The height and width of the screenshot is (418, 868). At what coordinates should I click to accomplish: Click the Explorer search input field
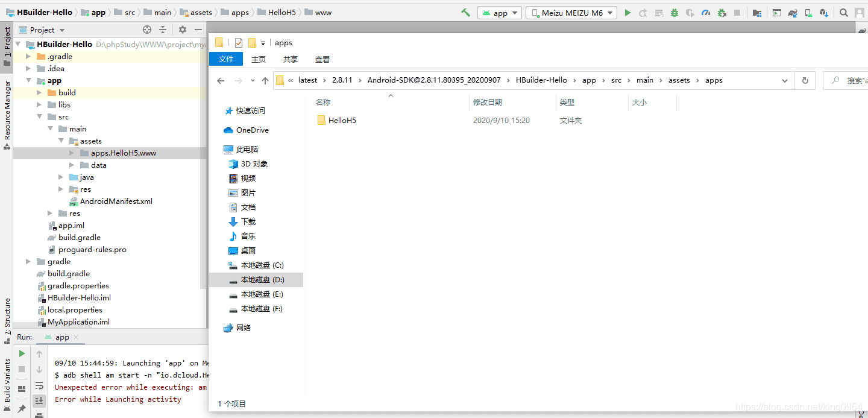850,80
